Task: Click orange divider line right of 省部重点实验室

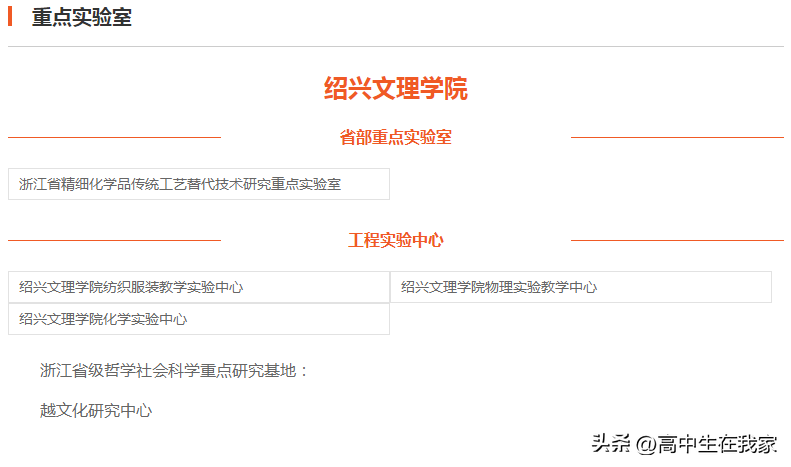Action: click(x=677, y=137)
